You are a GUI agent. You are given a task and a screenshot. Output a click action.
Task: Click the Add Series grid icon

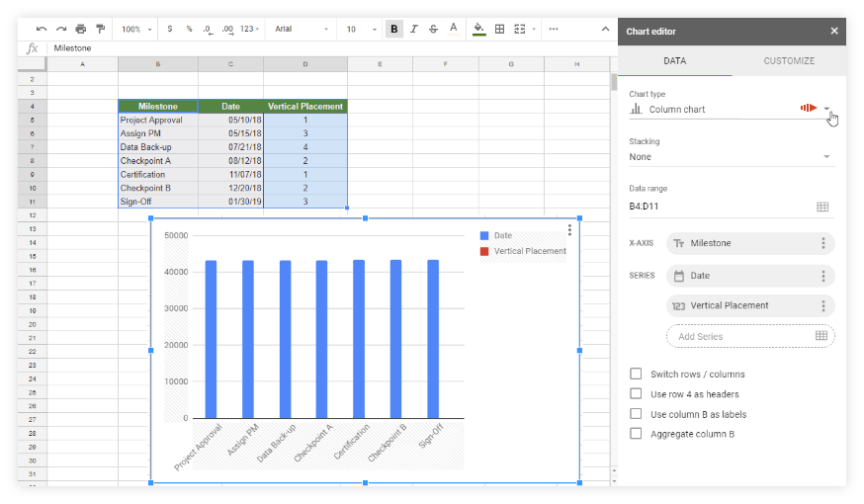tap(821, 336)
